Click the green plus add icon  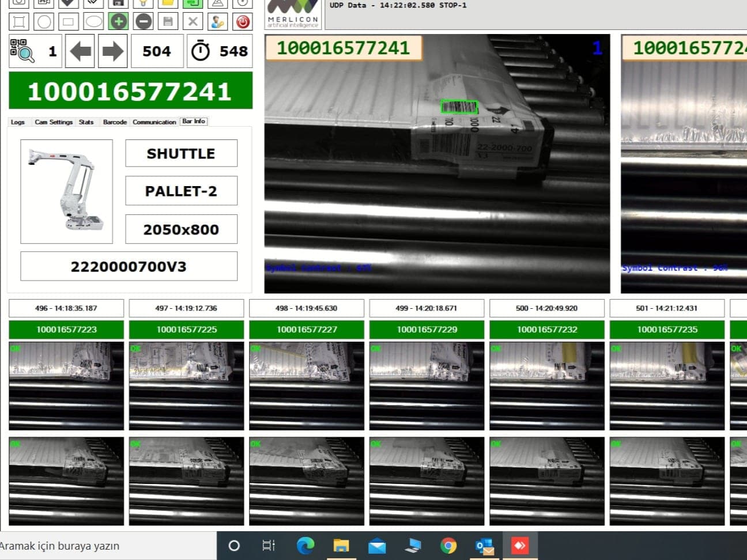(x=118, y=22)
